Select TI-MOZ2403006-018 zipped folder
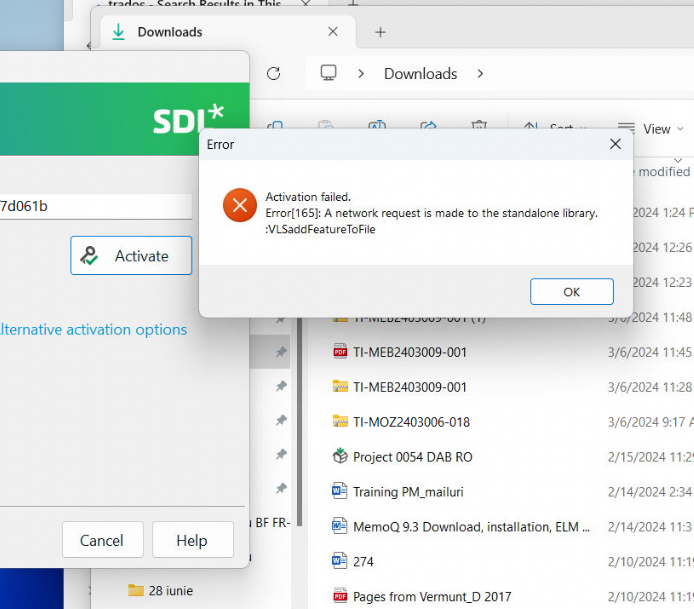Screen dimensions: 694x609 pyautogui.click(x=411, y=422)
